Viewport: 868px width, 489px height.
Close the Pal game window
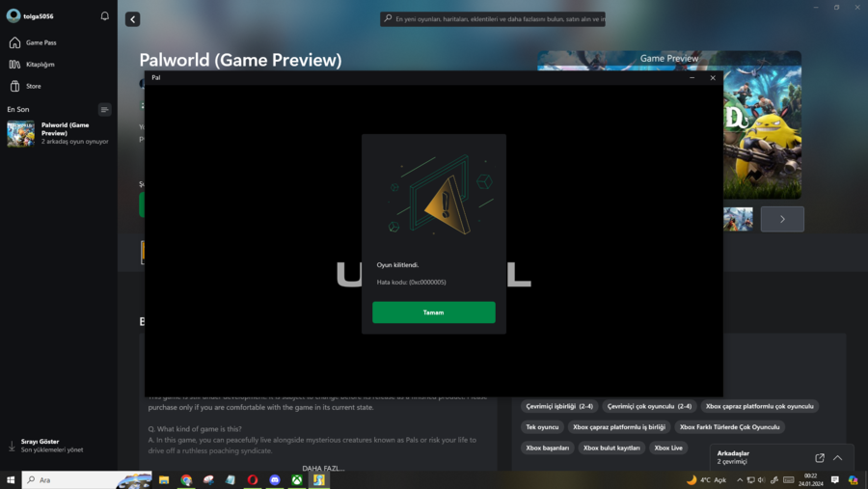pyautogui.click(x=713, y=78)
